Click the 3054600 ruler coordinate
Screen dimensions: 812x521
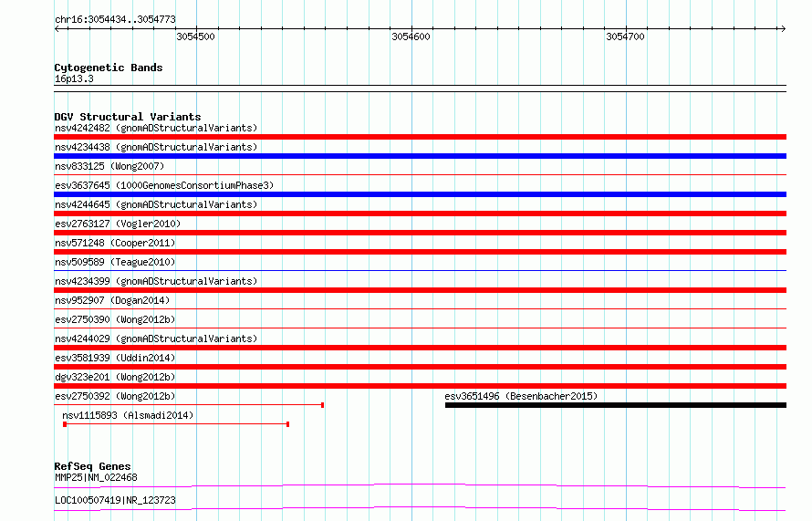(411, 36)
